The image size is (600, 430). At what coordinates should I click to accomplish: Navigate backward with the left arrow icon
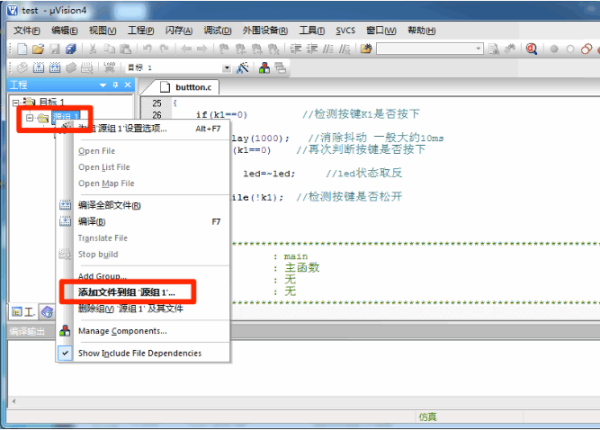(x=186, y=49)
